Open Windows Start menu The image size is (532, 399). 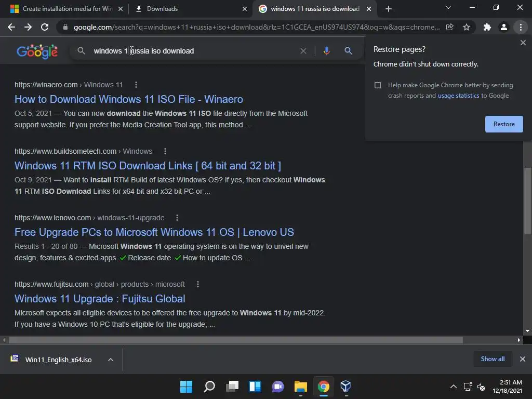[x=186, y=387]
